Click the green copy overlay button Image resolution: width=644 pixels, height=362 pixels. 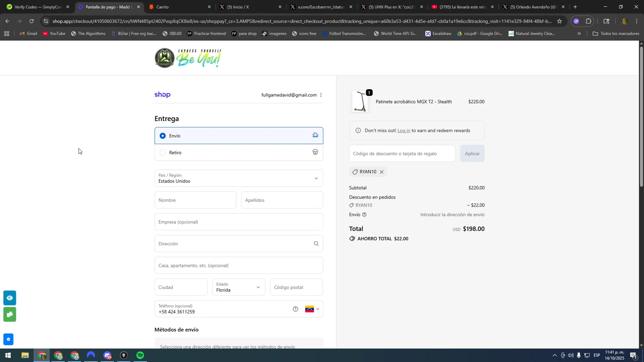9,315
